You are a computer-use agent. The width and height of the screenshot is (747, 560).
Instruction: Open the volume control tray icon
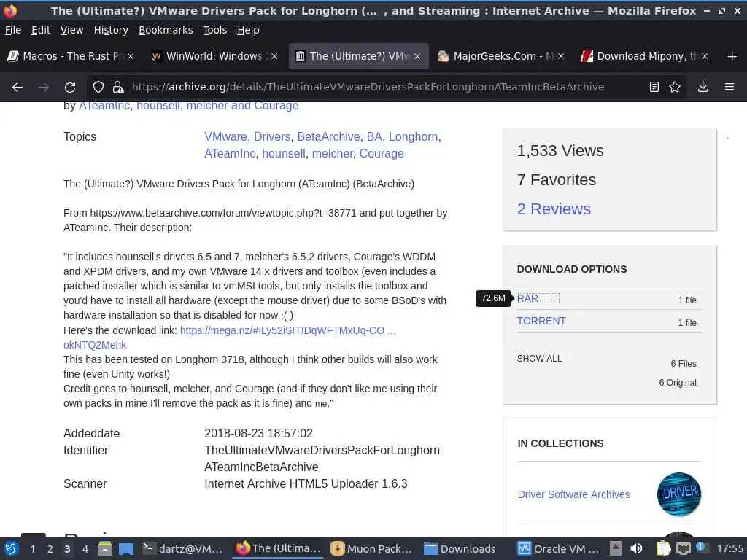click(636, 548)
